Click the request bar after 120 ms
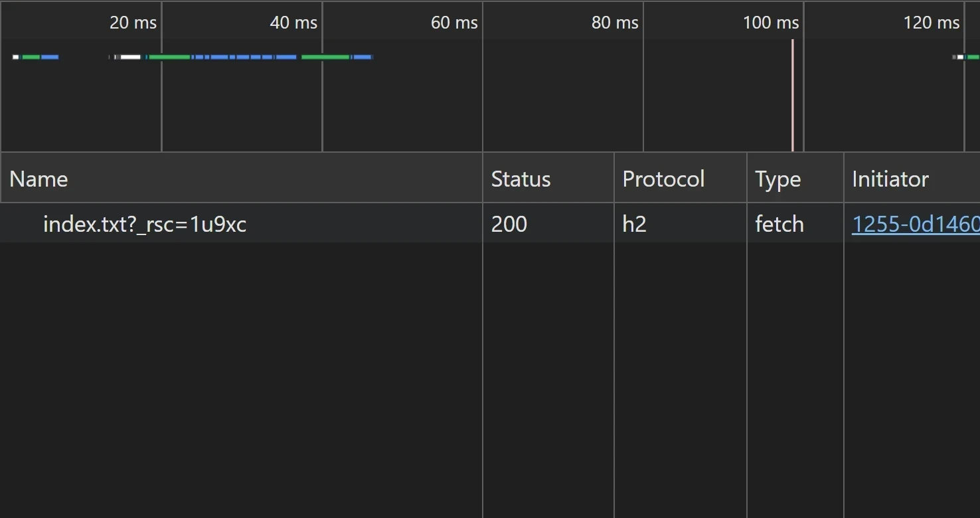Screen dimensions: 980x518 [x=967, y=57]
